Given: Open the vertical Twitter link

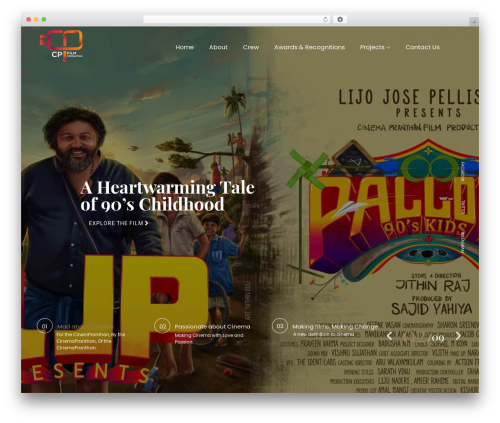Looking at the screenshot, I should point(463,207).
